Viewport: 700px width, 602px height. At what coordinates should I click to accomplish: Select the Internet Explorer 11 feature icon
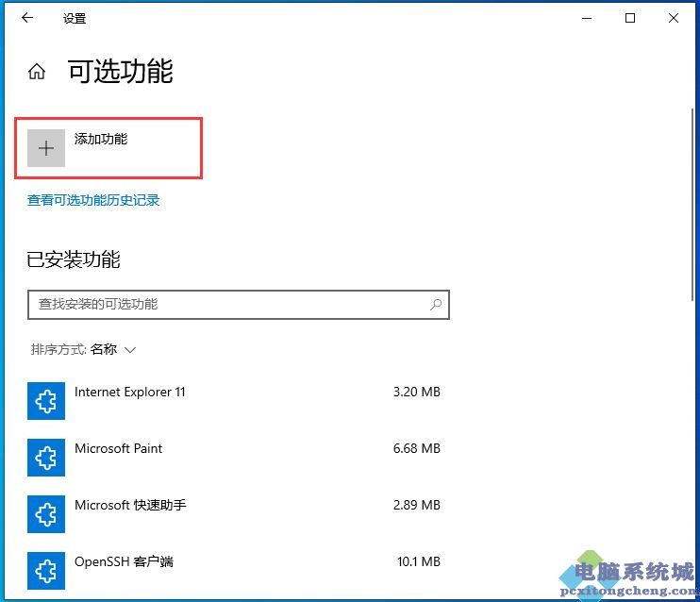pyautogui.click(x=46, y=401)
